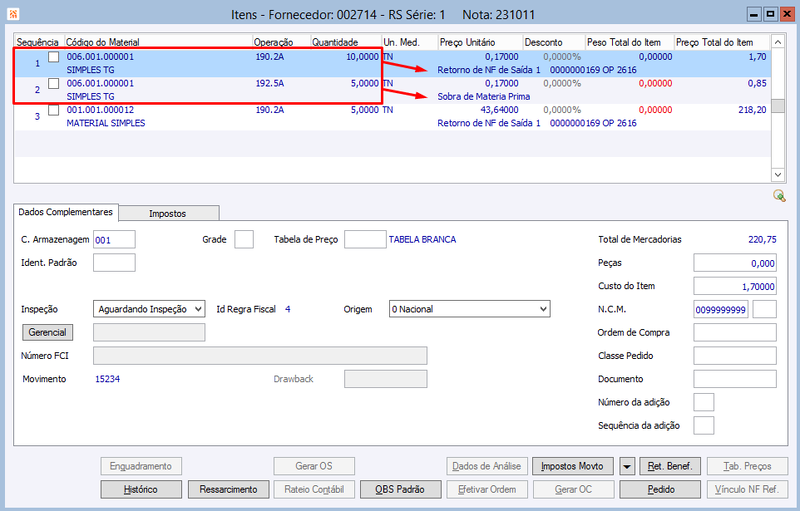Open Histórico
This screenshot has width=800, height=511.
141,490
